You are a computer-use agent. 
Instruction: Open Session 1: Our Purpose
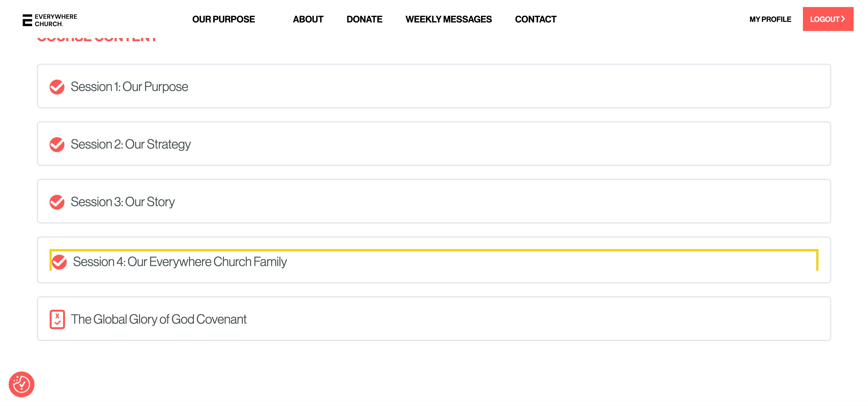pyautogui.click(x=434, y=86)
